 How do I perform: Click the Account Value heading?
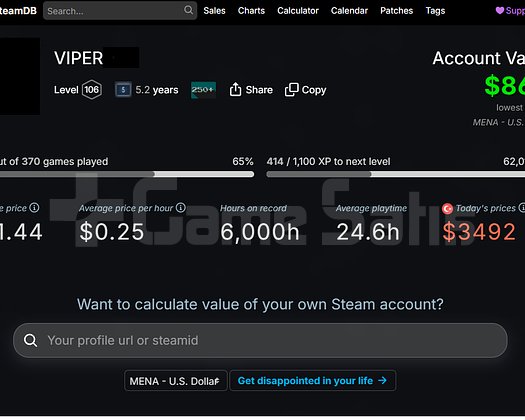tap(478, 58)
